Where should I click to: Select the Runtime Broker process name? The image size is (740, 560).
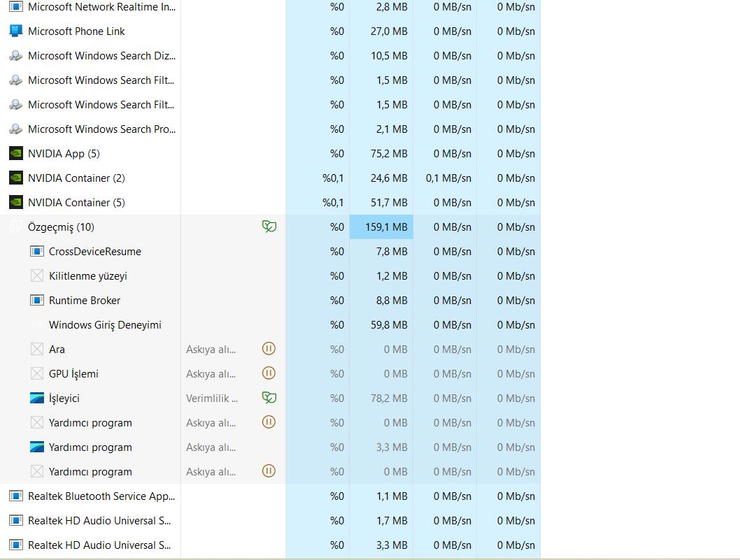[85, 300]
